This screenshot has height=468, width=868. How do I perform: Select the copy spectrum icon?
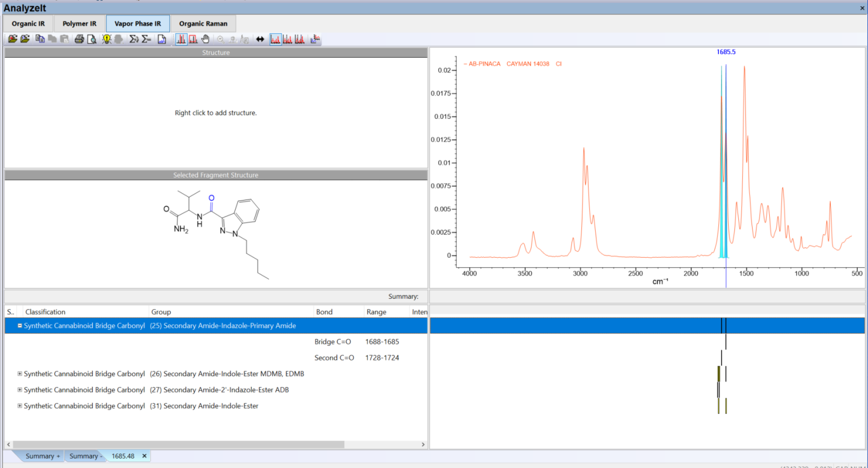(40, 39)
